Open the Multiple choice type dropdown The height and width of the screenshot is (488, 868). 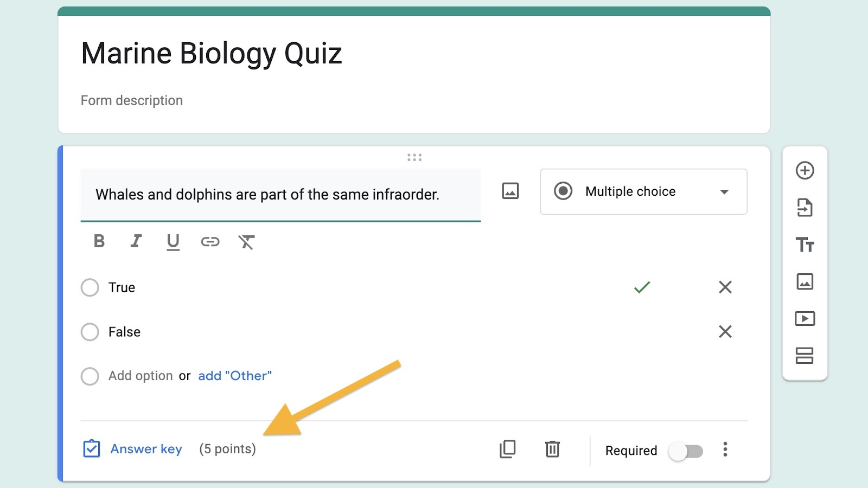pos(643,191)
